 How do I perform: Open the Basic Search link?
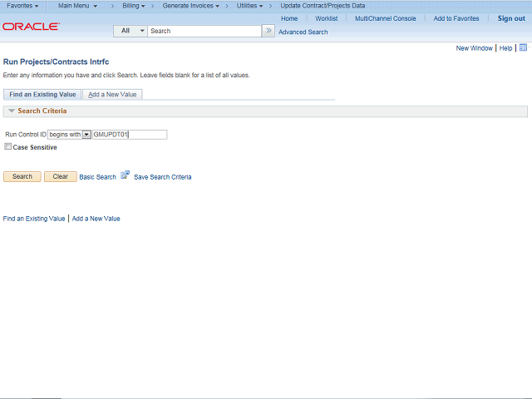[x=98, y=177]
